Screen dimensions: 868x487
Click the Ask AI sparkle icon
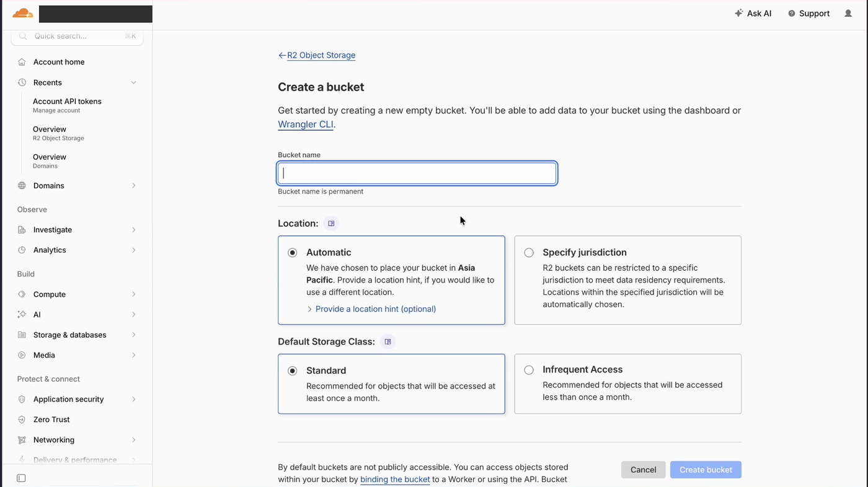pyautogui.click(x=738, y=13)
